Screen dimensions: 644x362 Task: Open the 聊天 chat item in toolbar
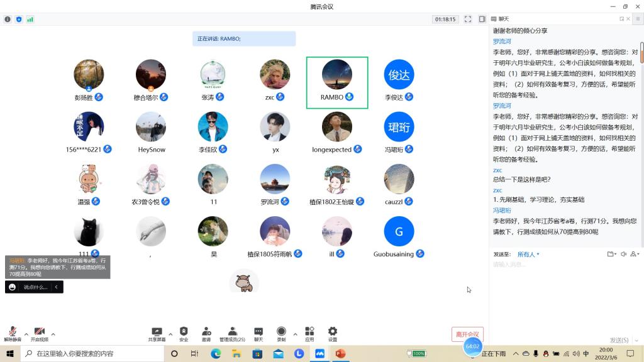click(258, 334)
